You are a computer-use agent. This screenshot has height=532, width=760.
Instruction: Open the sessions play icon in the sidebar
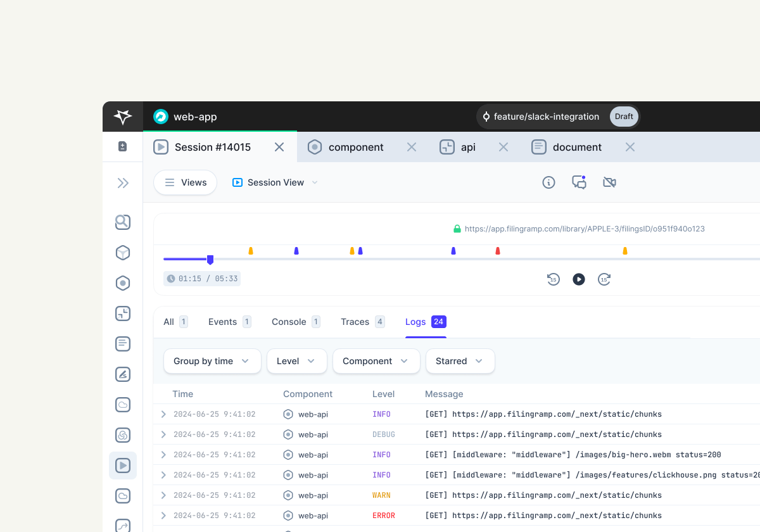point(123,465)
